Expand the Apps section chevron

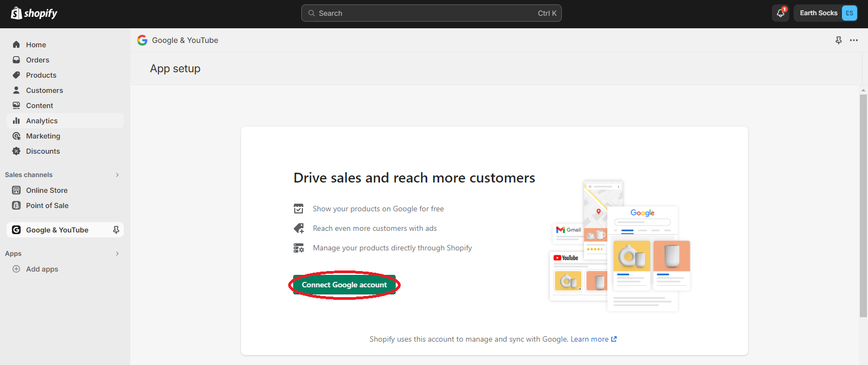click(x=117, y=254)
